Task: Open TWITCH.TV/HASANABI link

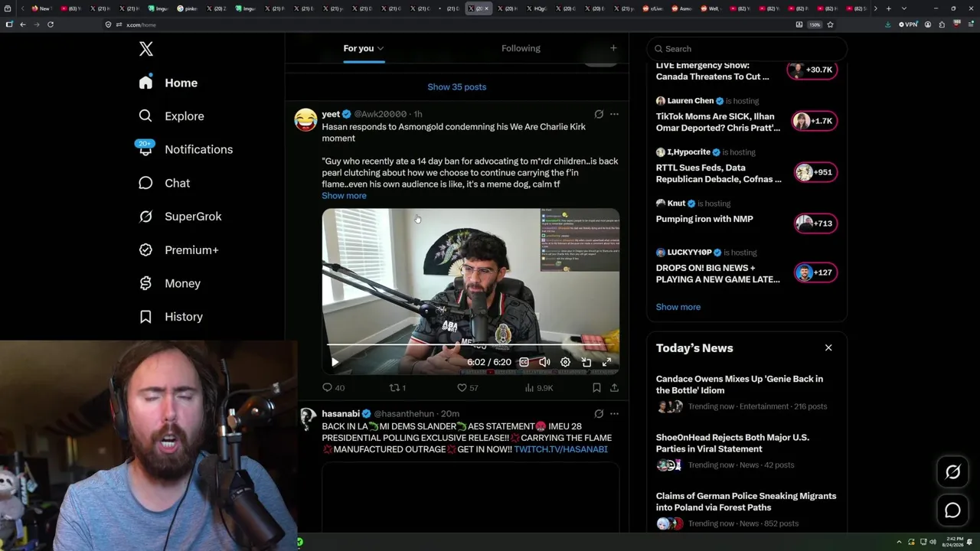Action: (x=560, y=449)
